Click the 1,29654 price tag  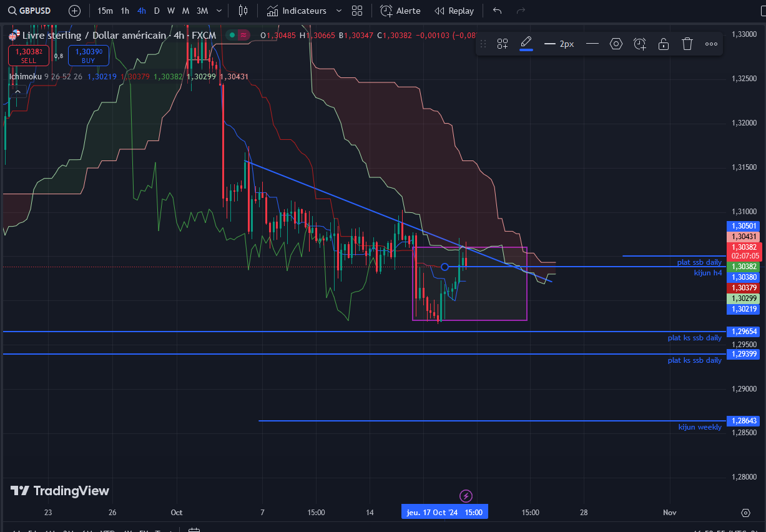[744, 332]
